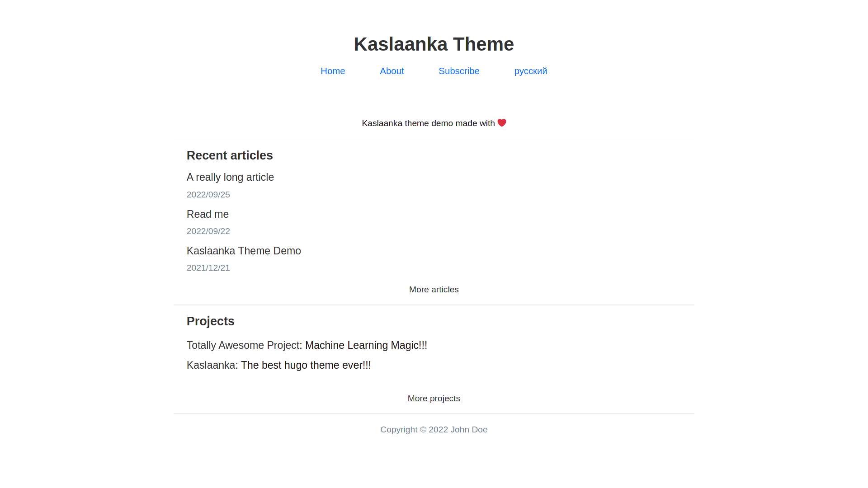Click the red heart icon
The image size is (868, 488).
(502, 123)
